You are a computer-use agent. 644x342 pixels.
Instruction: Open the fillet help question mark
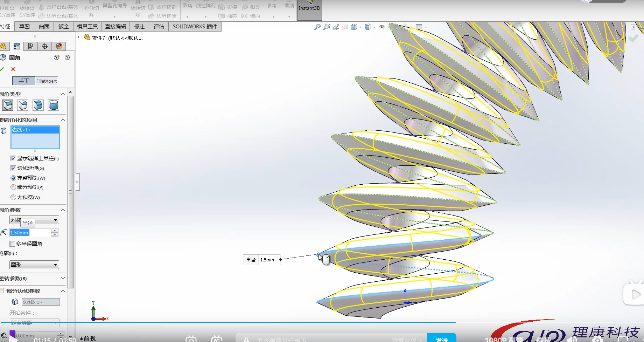67,57
